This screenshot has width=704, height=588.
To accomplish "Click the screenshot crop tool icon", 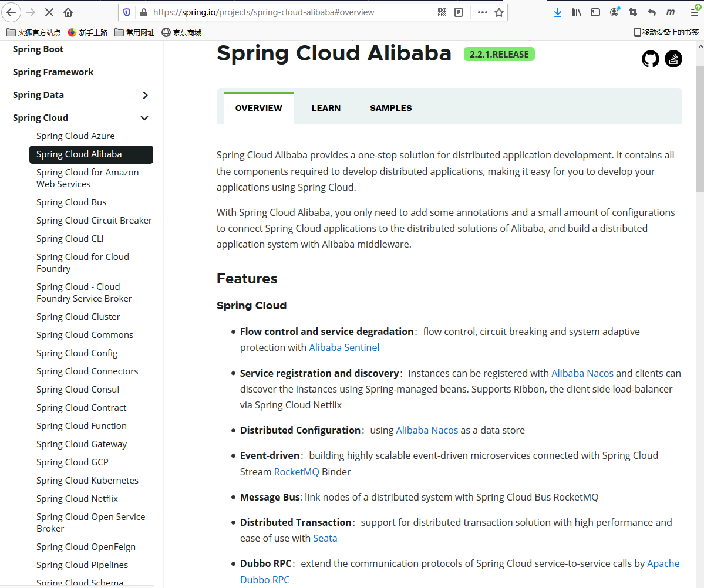I will (x=632, y=12).
